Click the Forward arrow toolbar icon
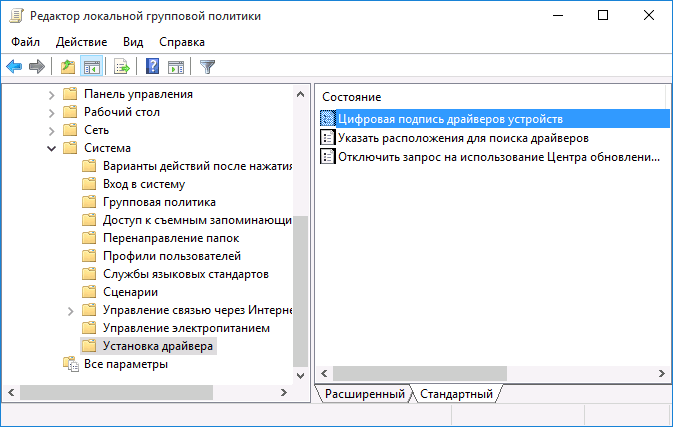This screenshot has width=673, height=427. (37, 67)
